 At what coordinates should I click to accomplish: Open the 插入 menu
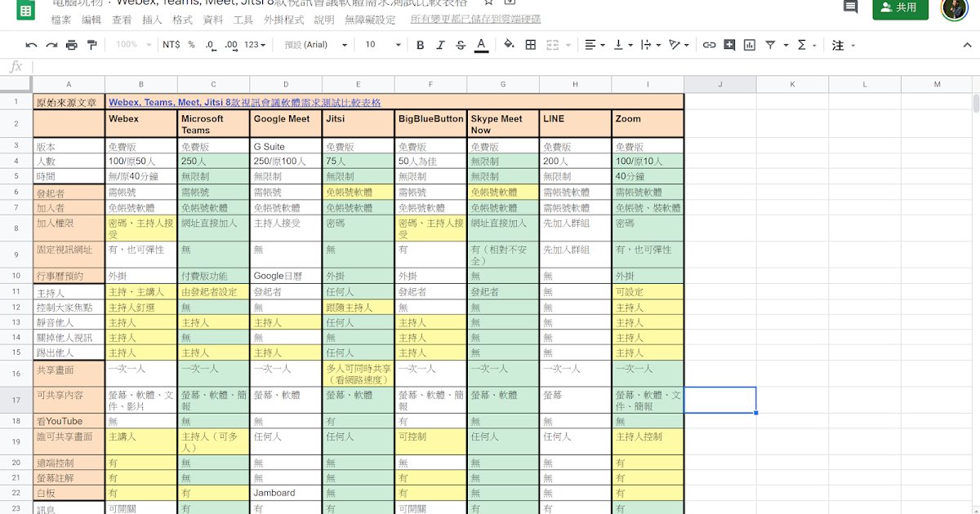(152, 20)
